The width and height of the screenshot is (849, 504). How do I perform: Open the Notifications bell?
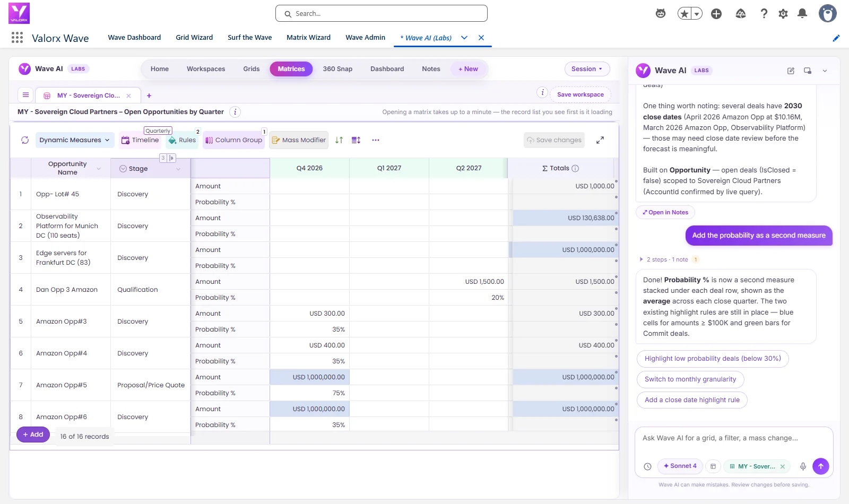pos(802,14)
